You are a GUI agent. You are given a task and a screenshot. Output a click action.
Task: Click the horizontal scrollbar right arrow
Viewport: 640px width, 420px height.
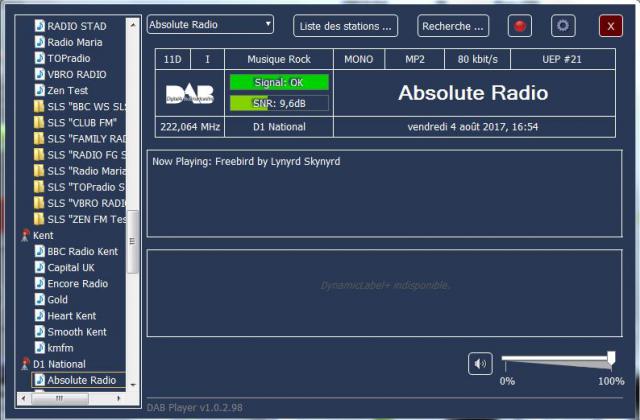[x=119, y=398]
